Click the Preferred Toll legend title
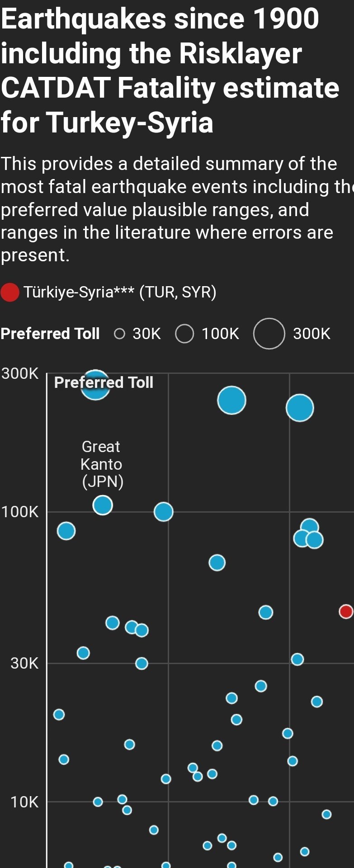The image size is (354, 868). [50, 334]
